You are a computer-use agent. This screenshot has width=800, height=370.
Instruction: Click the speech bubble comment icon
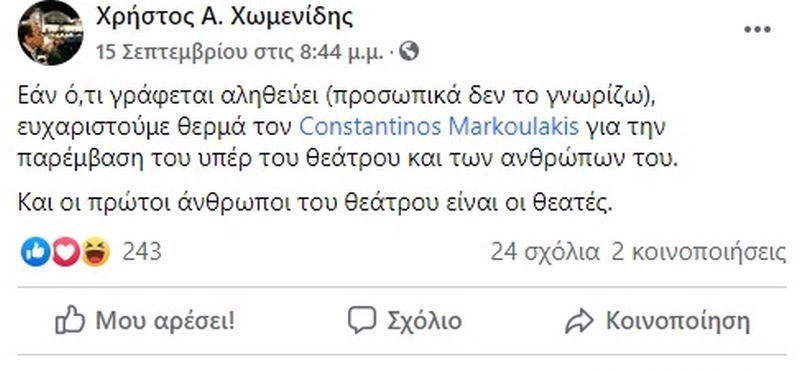(x=362, y=320)
